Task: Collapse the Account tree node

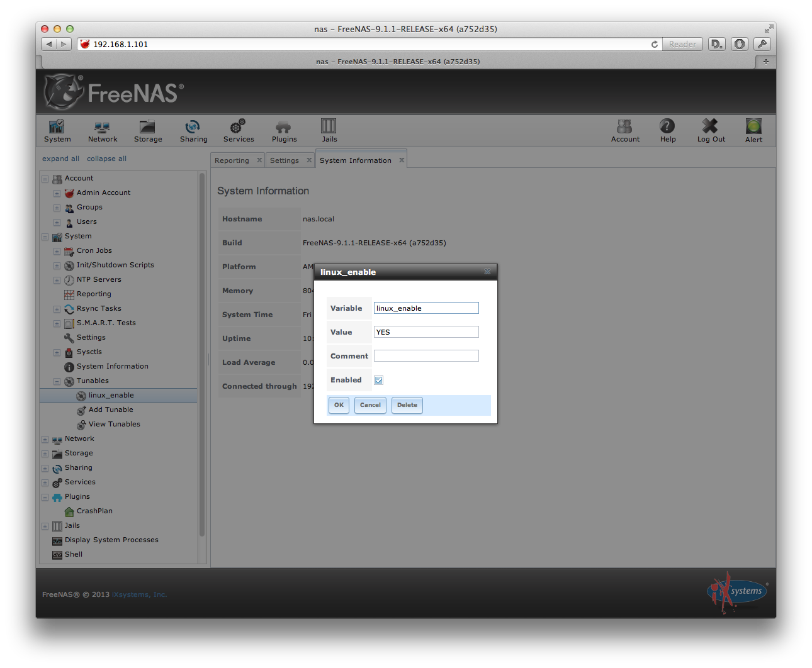Action: click(45, 179)
